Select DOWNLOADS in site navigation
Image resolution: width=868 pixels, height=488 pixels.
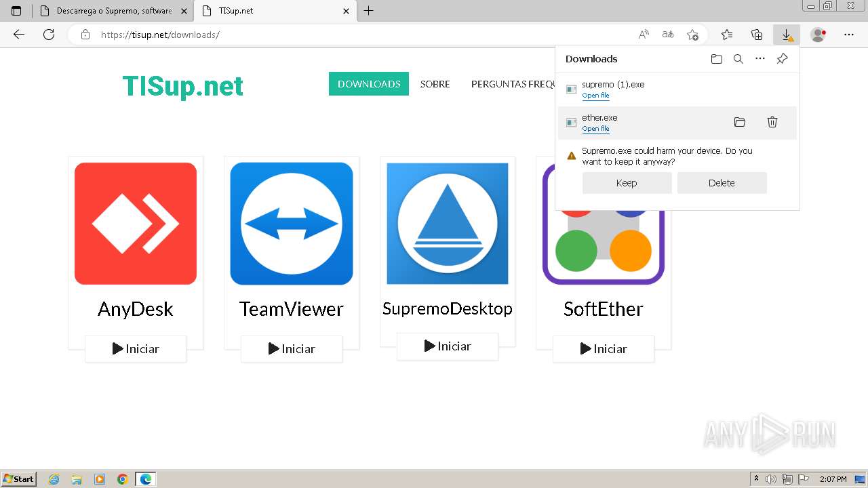pyautogui.click(x=369, y=84)
